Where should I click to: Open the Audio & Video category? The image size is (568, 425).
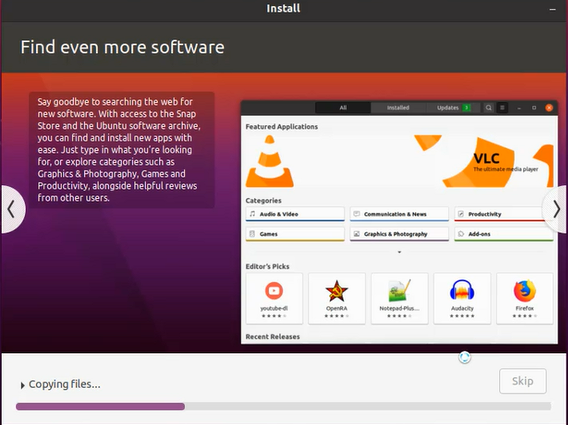tap(295, 214)
